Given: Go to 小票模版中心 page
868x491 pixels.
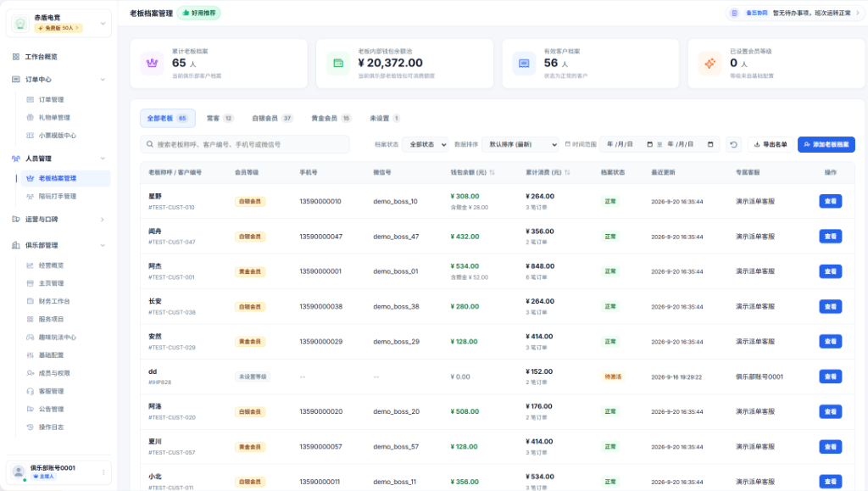Looking at the screenshot, I should (57, 135).
